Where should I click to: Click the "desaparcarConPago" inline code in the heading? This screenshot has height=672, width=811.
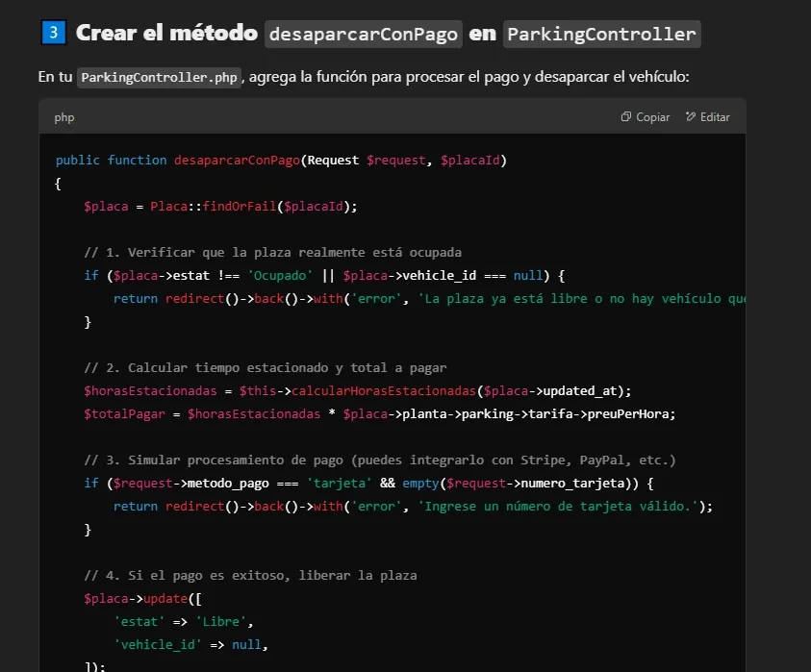(x=364, y=34)
